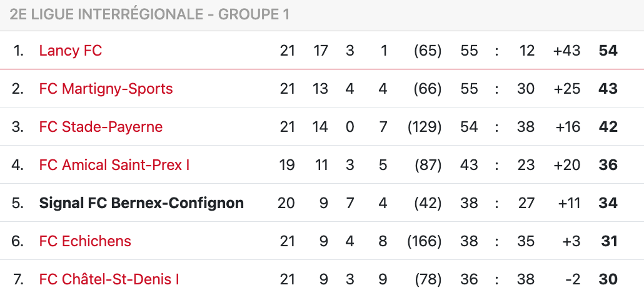Select the FC Amical Saint-Prex I link

[x=114, y=165]
